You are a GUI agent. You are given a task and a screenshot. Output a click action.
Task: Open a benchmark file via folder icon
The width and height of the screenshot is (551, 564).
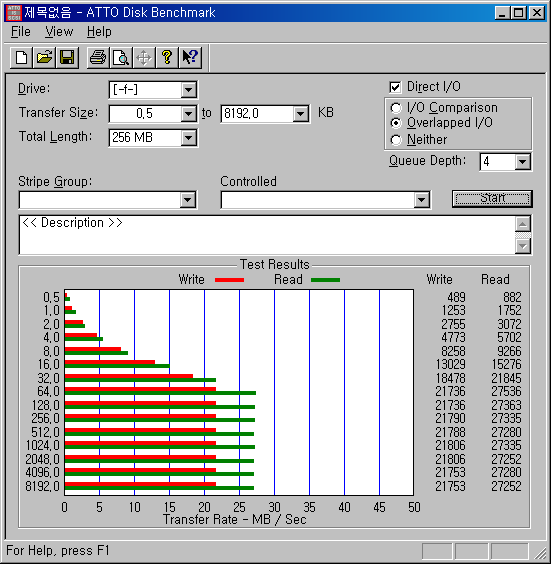pyautogui.click(x=44, y=58)
